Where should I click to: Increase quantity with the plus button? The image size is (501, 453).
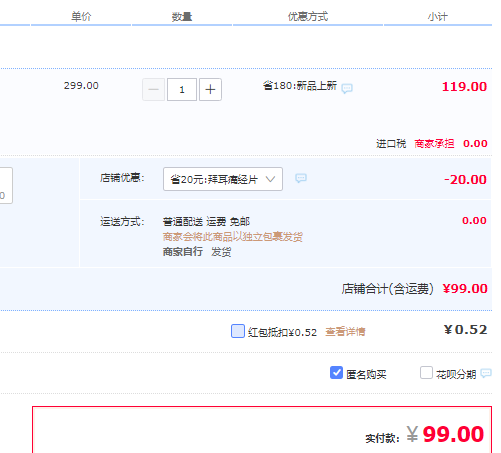(x=210, y=89)
